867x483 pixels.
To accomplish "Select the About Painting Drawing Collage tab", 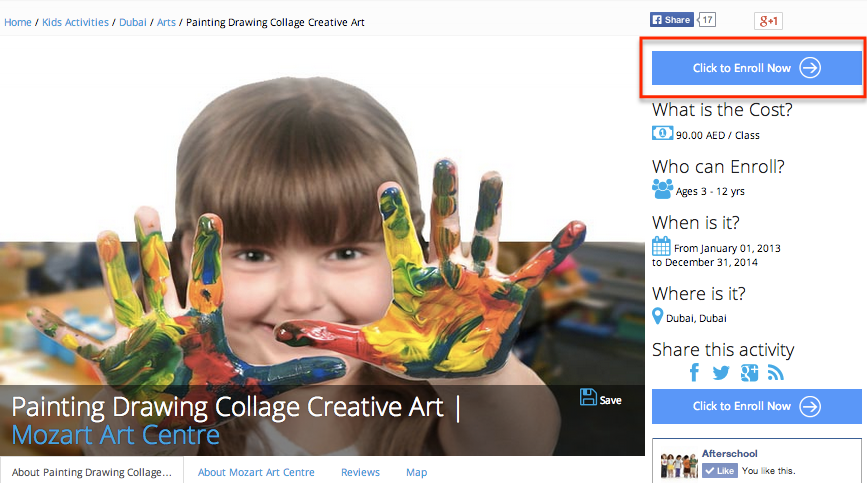I will [91, 472].
